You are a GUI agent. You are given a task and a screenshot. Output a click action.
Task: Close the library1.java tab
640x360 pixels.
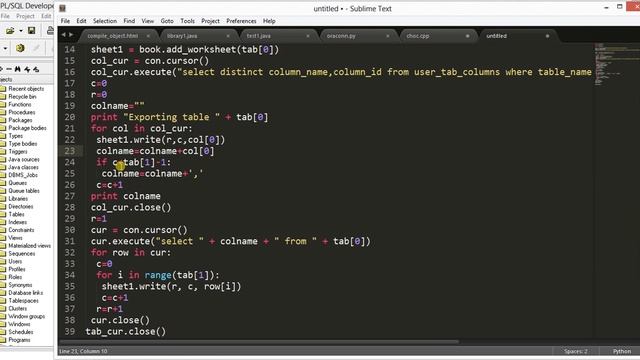[x=228, y=36]
